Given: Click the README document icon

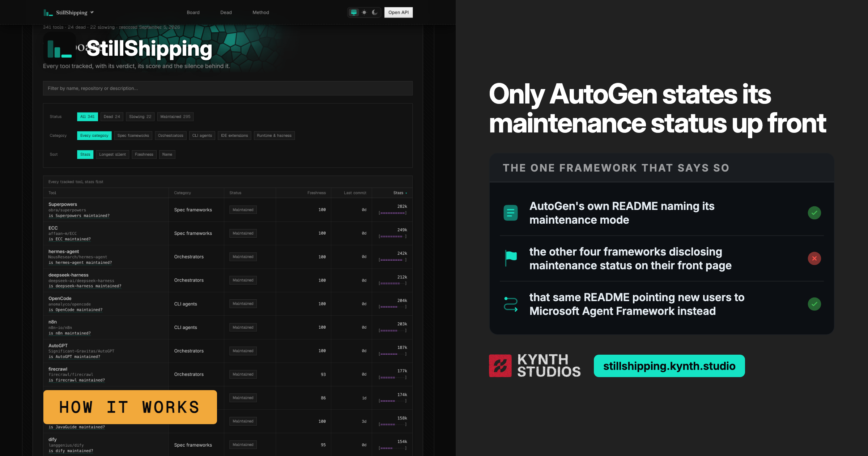Looking at the screenshot, I should pos(511,213).
